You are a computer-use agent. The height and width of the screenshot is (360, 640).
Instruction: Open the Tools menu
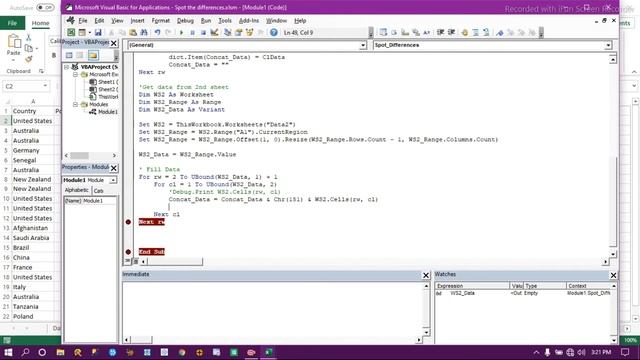click(x=225, y=20)
